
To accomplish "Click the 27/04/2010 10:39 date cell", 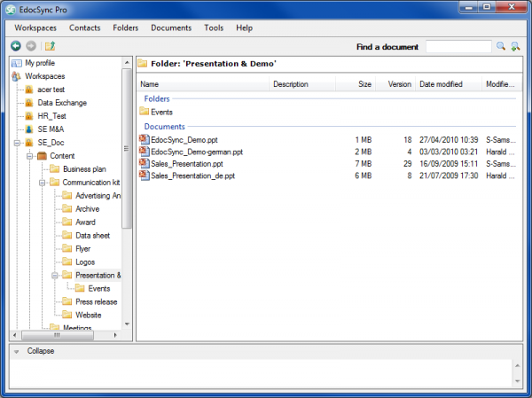I will coord(449,140).
